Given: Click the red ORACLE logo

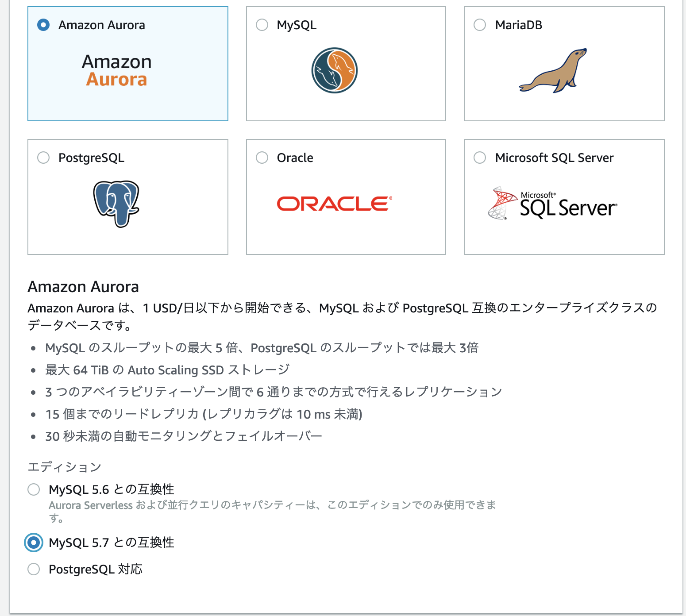Looking at the screenshot, I should [335, 204].
